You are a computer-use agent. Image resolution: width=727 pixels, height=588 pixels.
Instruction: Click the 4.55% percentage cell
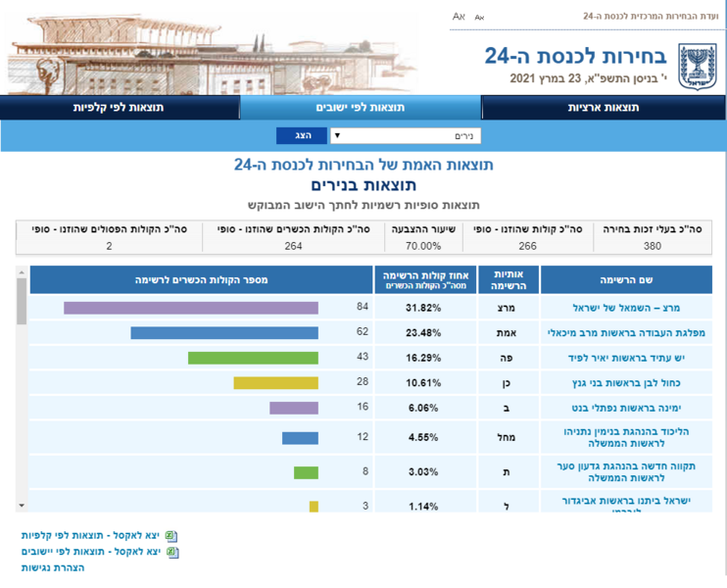(423, 437)
